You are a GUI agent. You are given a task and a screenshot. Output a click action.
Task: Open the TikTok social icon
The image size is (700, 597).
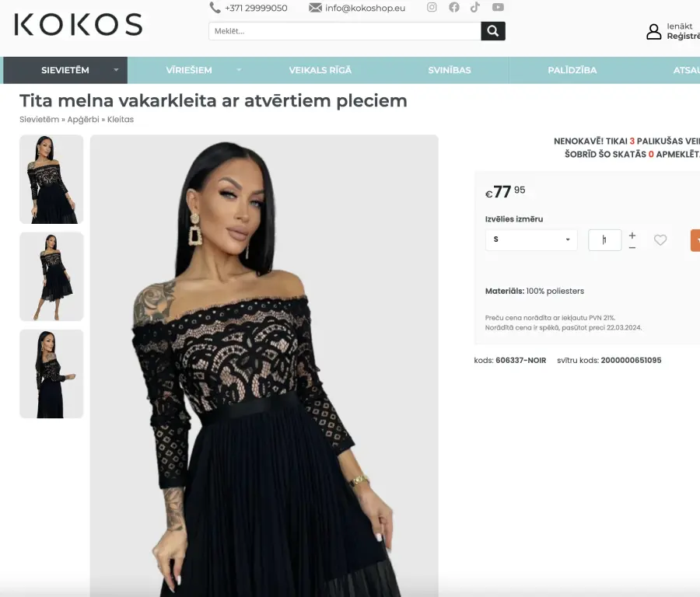click(x=475, y=7)
